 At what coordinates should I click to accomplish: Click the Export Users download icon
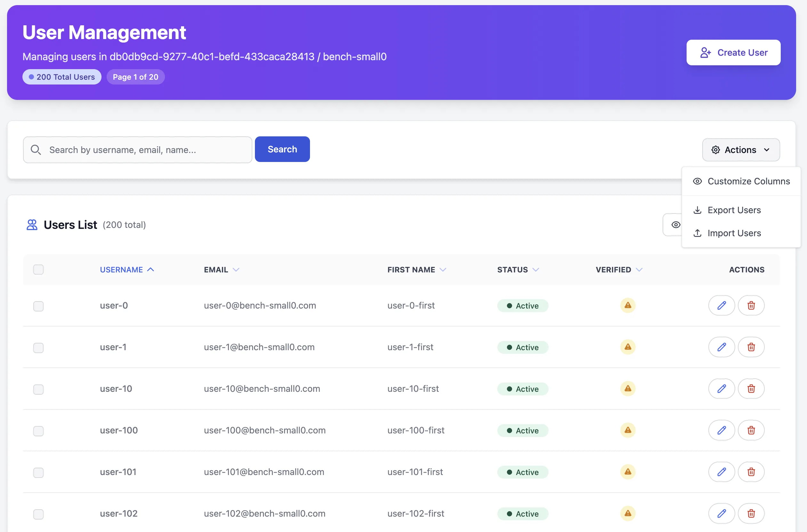point(697,210)
